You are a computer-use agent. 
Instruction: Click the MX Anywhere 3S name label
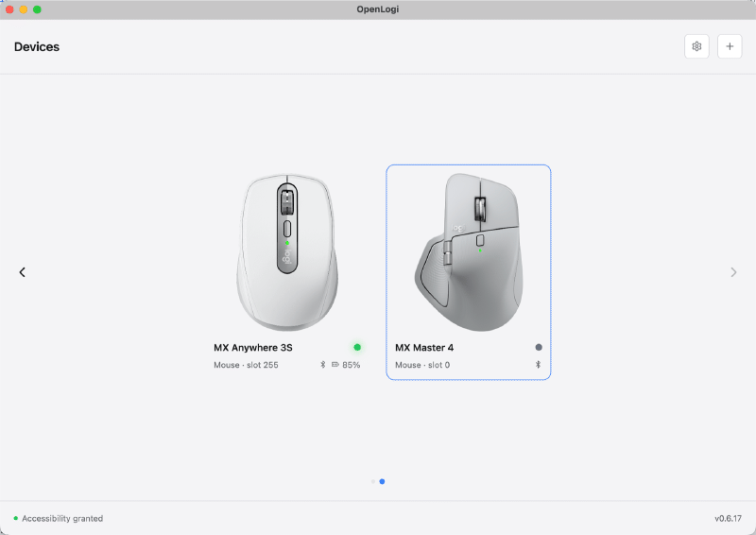click(253, 347)
